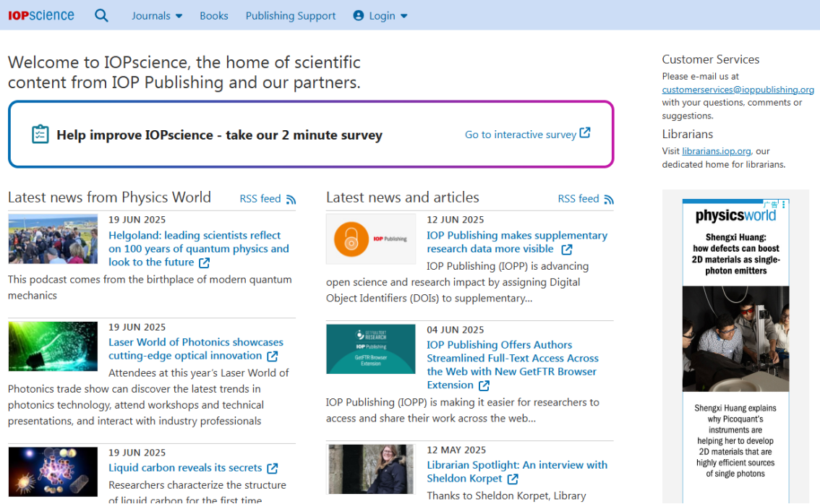The image size is (820, 504).
Task: Click external link icon after Liquid carbon headline
Action: pos(273,468)
